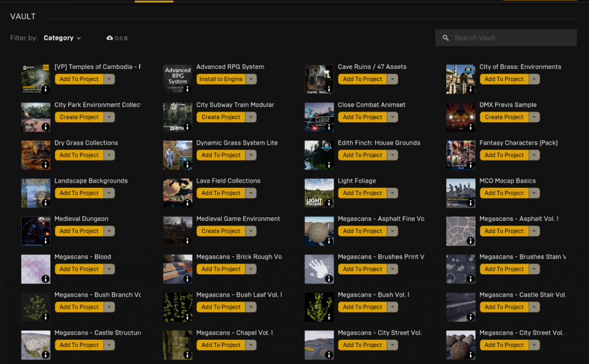This screenshot has height=364, width=589.
Task: Open dropdown arrow for City Subway Train Modular
Action: click(251, 117)
